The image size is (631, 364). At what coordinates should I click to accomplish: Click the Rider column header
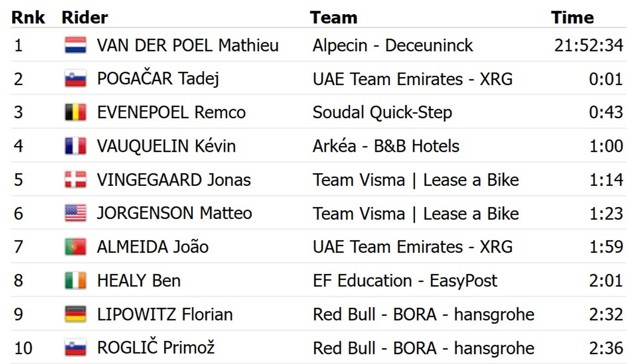pos(85,17)
